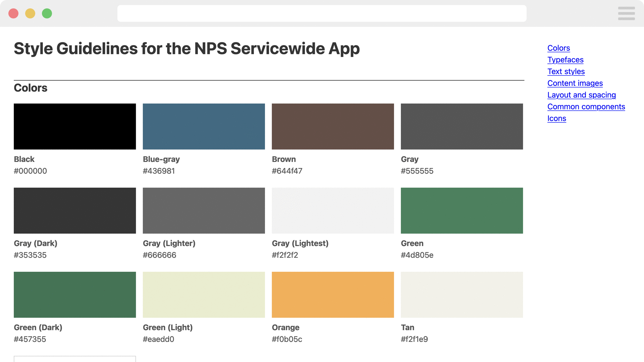The image size is (644, 362).
Task: Jump to the Text styles section
Action: (x=566, y=71)
